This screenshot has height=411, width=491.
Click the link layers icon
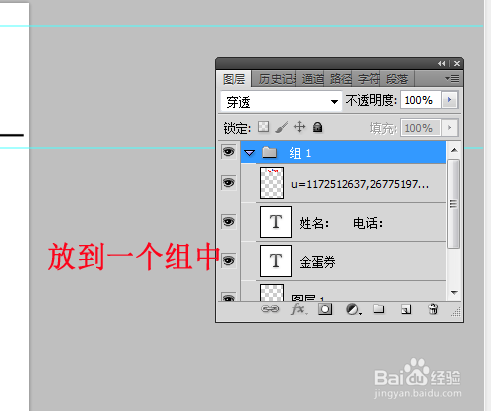(270, 309)
